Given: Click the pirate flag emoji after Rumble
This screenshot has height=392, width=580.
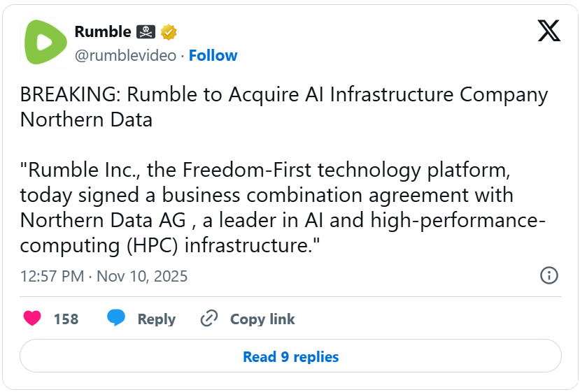Looking at the screenshot, I should point(146,31).
